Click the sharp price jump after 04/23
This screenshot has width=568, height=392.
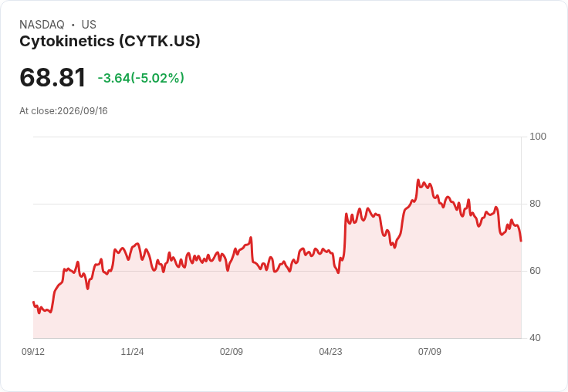(344, 239)
